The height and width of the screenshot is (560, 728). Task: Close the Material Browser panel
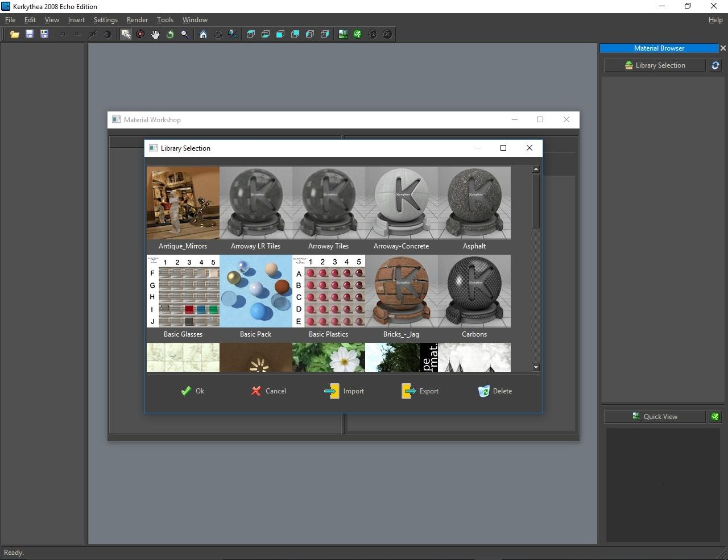click(723, 48)
